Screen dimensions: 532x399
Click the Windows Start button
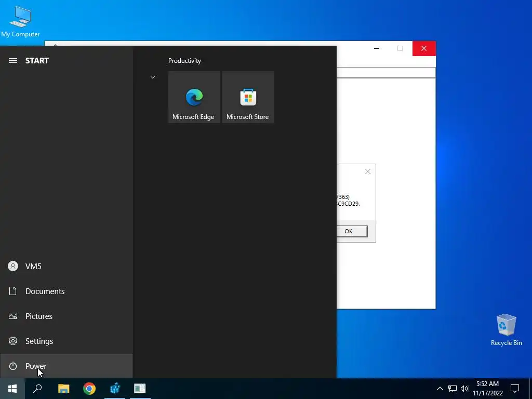tap(12, 389)
